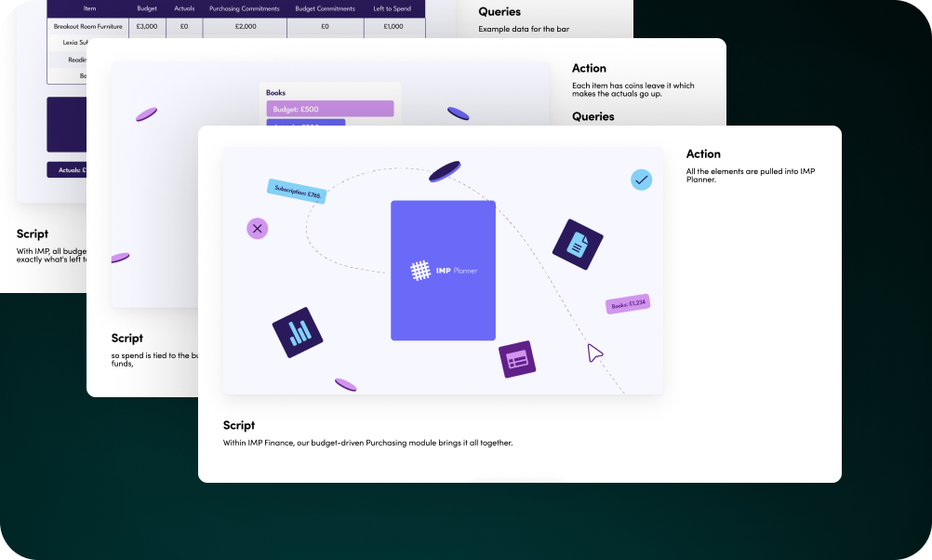Click the purple coin below the storyboard frame
Image resolution: width=932 pixels, height=560 pixels.
(x=345, y=384)
